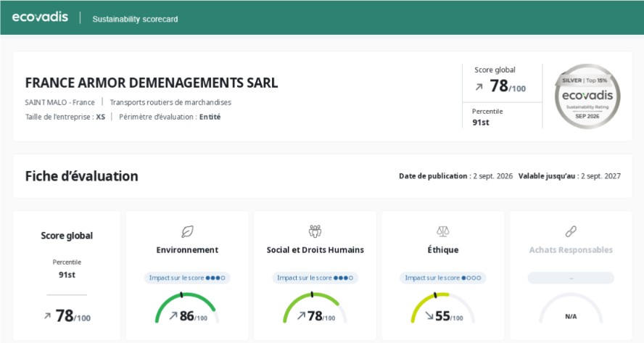644x343 pixels.
Task: Click the Social et Droits Humains people icon
Action: click(315, 231)
